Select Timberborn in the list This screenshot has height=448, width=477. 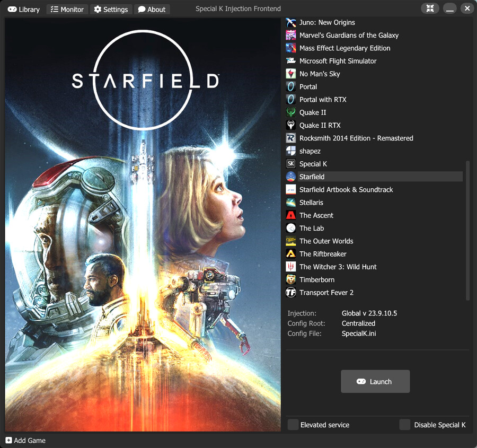tap(317, 280)
